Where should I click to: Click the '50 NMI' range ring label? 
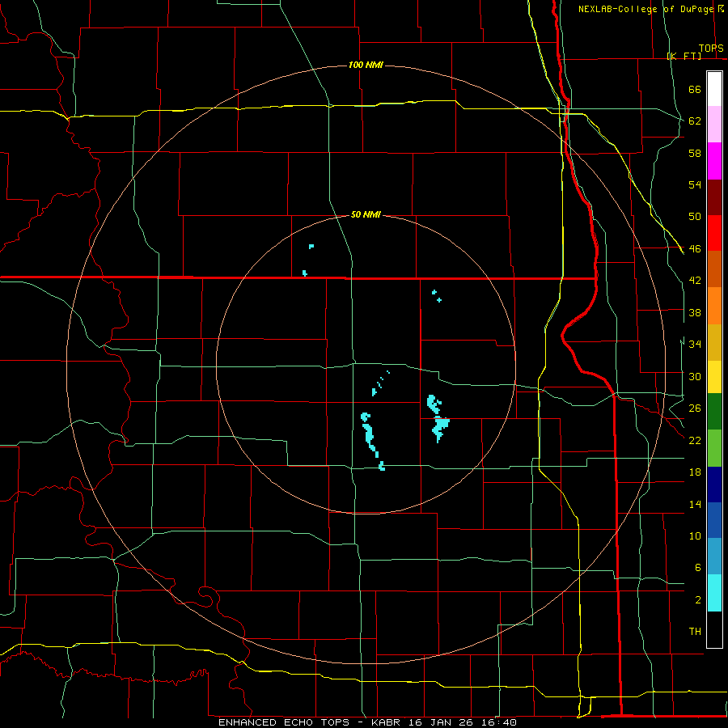[x=366, y=214]
